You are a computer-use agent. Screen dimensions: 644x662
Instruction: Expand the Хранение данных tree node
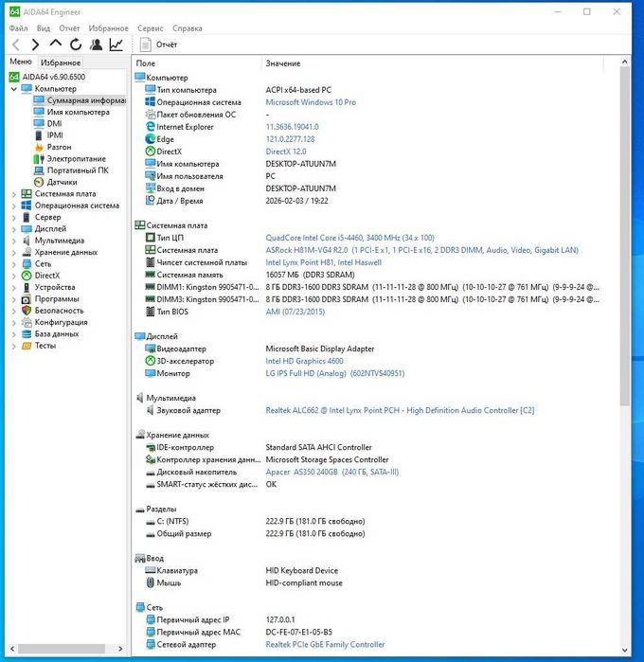tap(14, 253)
